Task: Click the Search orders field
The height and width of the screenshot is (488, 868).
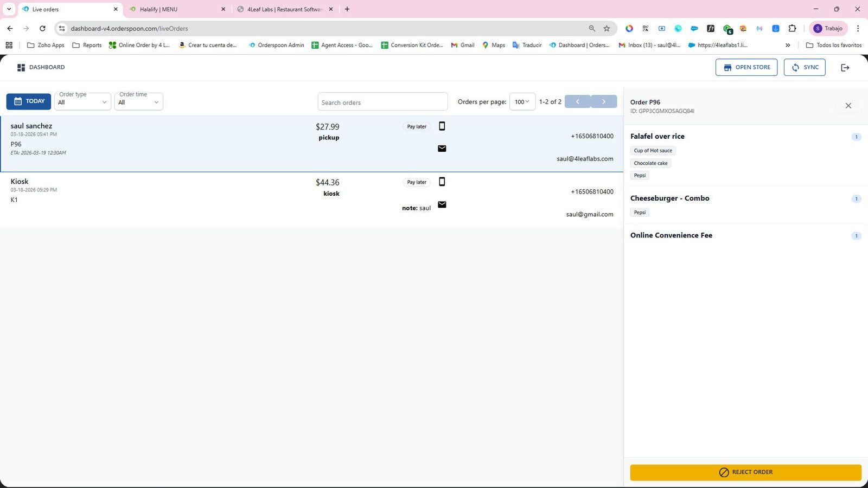Action: (382, 102)
